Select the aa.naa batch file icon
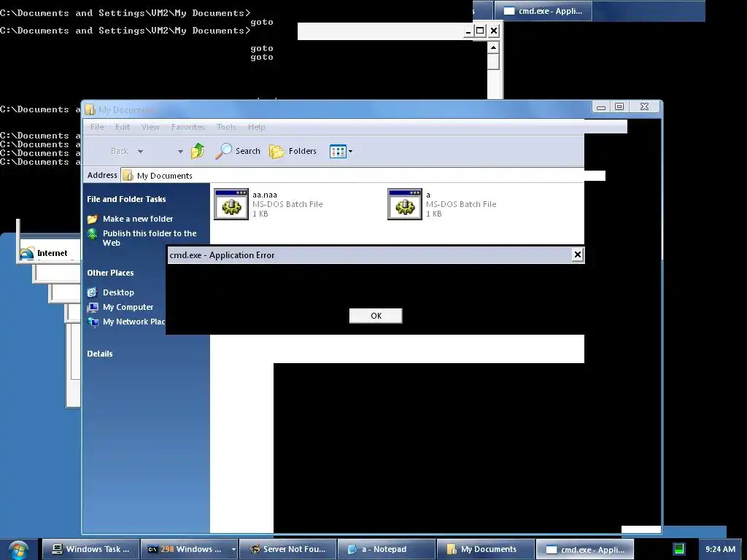This screenshot has width=747, height=560. 231,204
